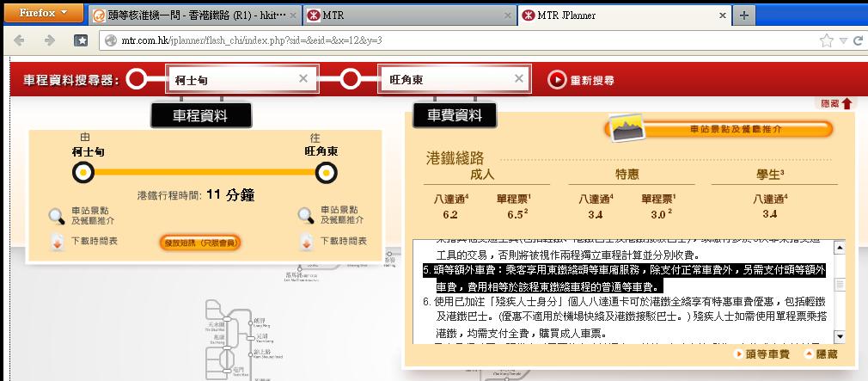Click journey time text 11 分鐘
The width and height of the screenshot is (868, 381).
point(230,195)
